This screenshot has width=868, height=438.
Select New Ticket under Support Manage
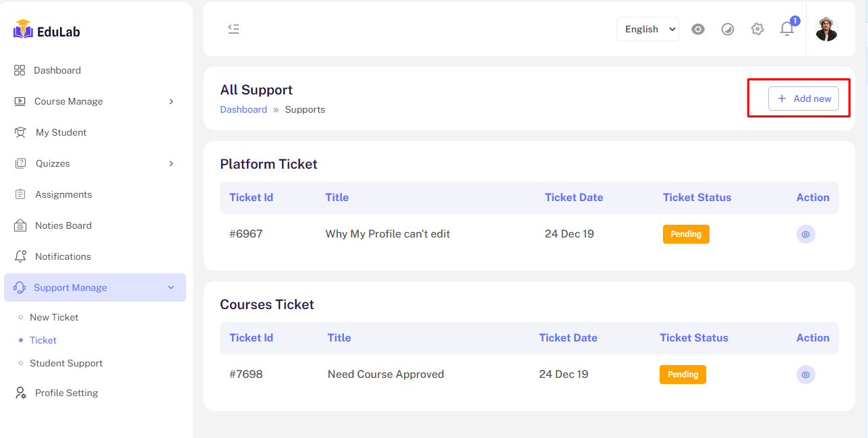pyautogui.click(x=54, y=317)
